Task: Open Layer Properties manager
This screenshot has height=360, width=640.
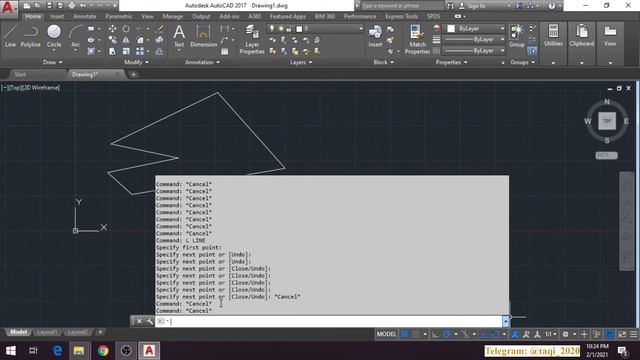Action: (x=252, y=39)
